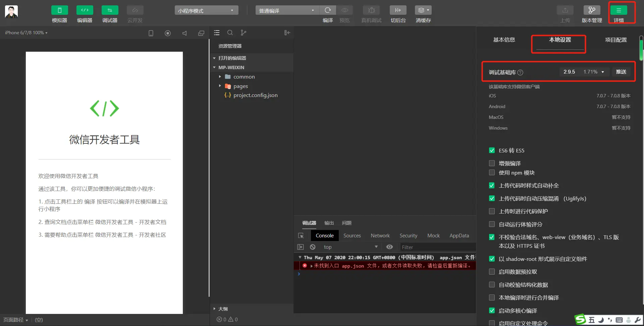Toggle the 调试器 debugger panel button
The image size is (644, 326).
(x=110, y=10)
